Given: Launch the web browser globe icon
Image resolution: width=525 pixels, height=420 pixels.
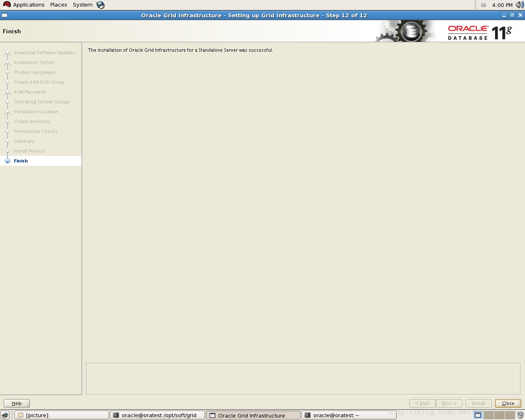Looking at the screenshot, I should pyautogui.click(x=100, y=5).
